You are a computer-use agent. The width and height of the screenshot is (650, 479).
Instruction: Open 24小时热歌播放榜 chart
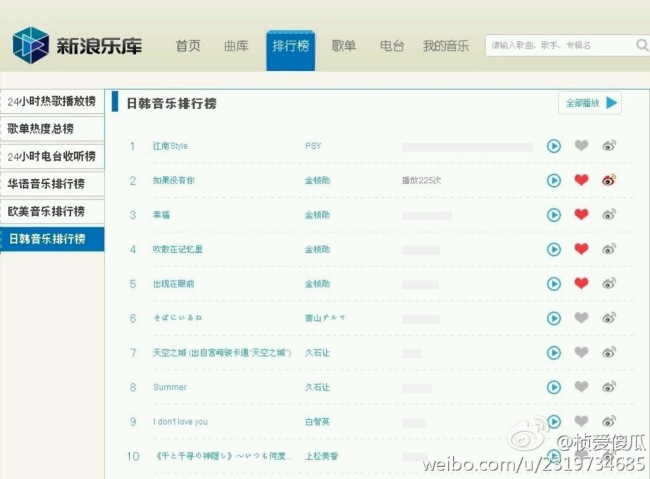click(x=52, y=101)
